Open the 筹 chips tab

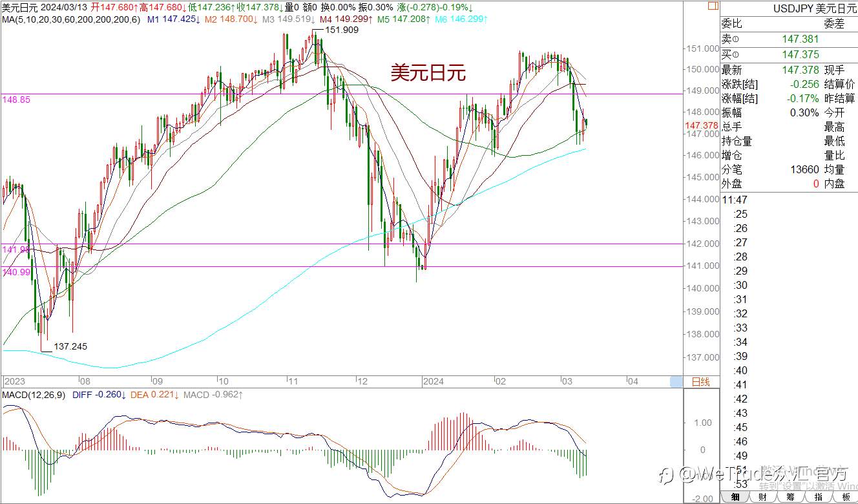tap(790, 497)
